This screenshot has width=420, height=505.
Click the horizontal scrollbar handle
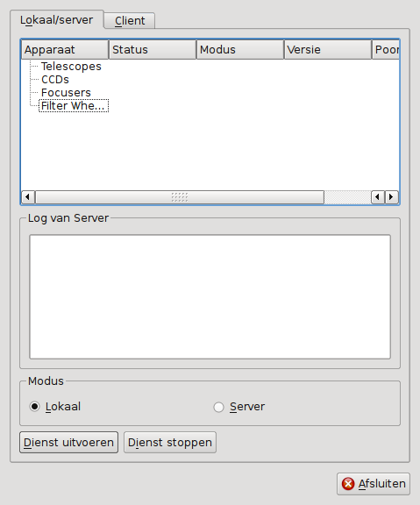[180, 197]
